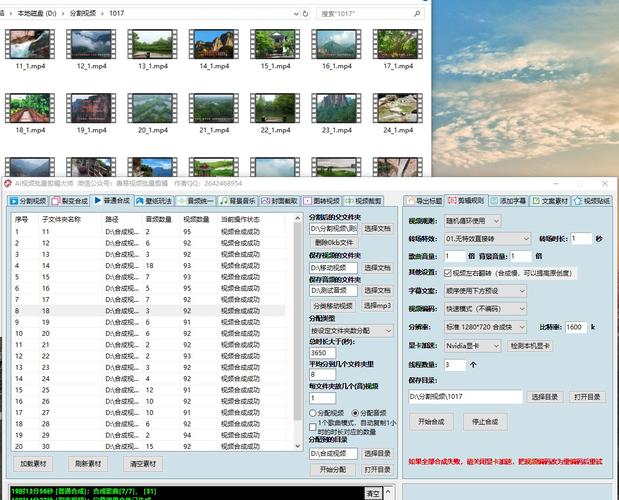Click the 文案素材 edit icon

point(536,200)
